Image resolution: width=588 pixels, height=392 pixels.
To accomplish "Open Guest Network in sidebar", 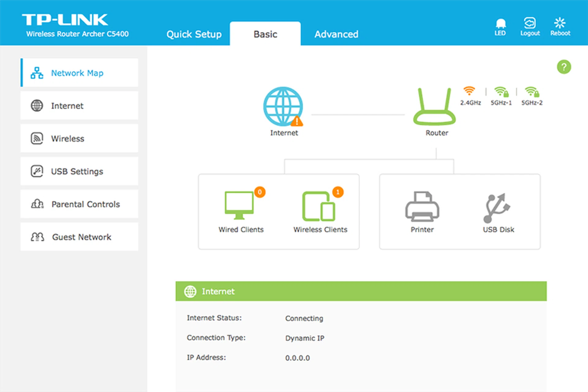I will point(79,237).
